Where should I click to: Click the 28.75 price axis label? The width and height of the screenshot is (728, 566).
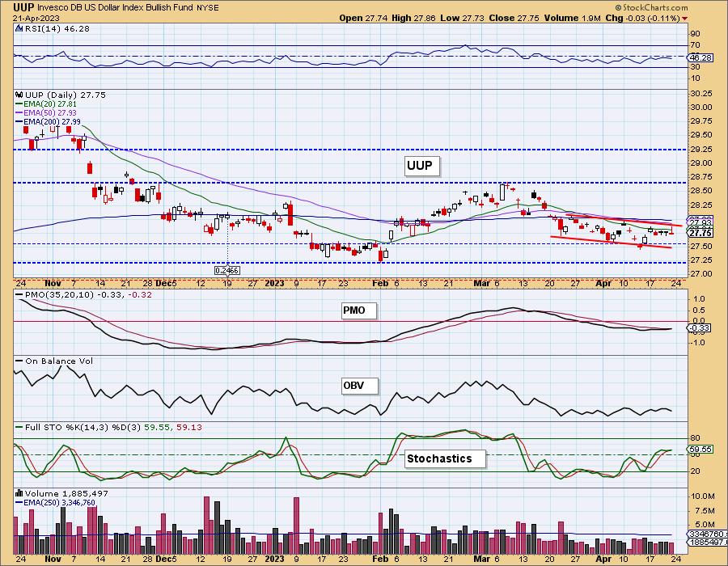click(x=701, y=177)
